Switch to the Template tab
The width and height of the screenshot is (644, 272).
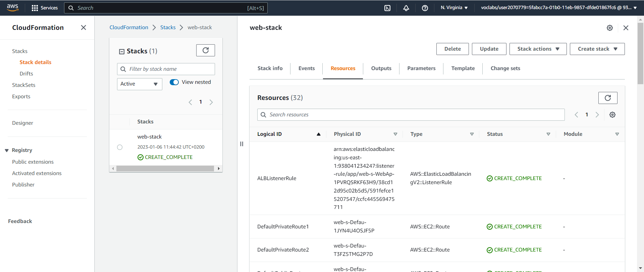pos(463,68)
